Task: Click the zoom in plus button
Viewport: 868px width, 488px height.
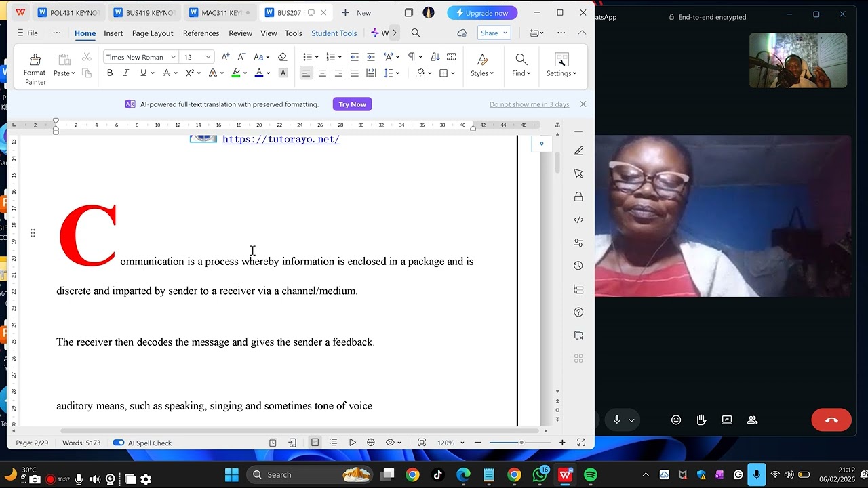Action: (562, 443)
